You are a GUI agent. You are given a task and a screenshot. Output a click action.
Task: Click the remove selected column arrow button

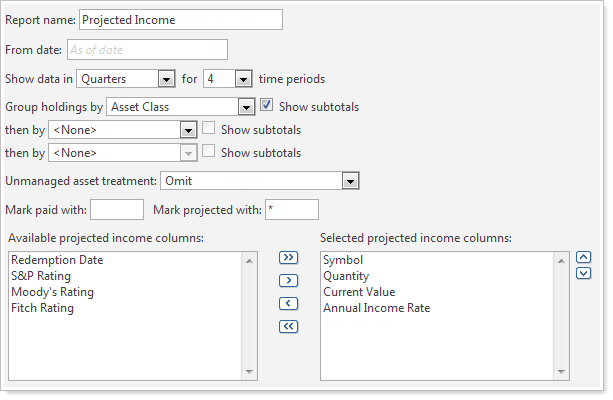[290, 303]
